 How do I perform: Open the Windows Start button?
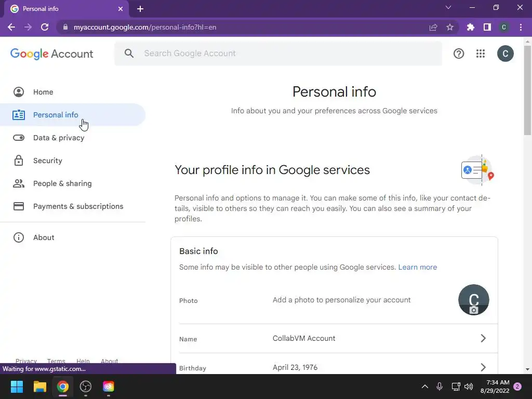(17, 387)
